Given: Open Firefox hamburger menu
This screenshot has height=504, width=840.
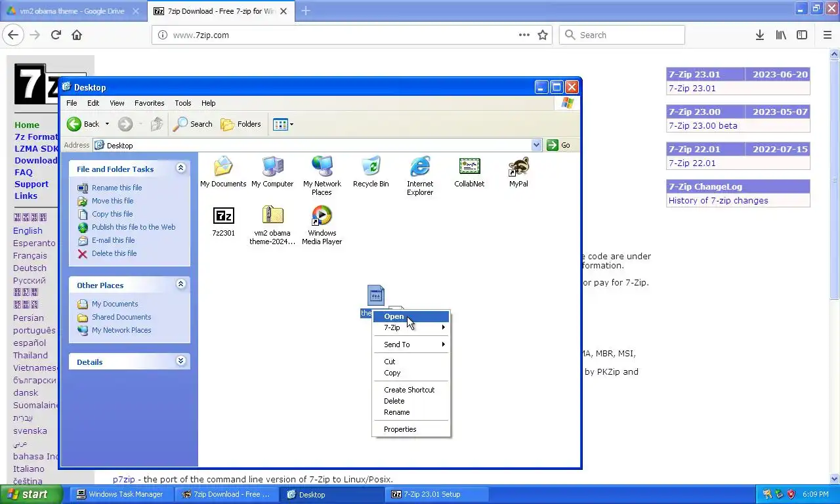Looking at the screenshot, I should (x=827, y=35).
